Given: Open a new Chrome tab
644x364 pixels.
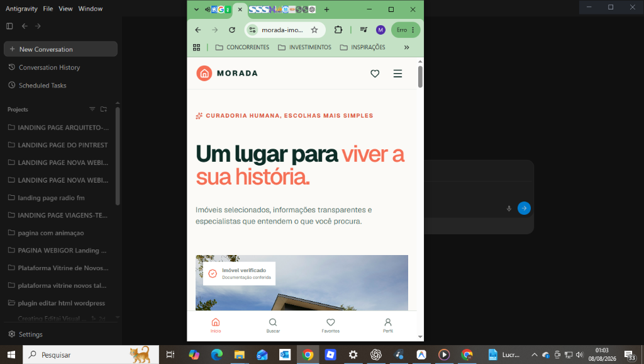Looking at the screenshot, I should click(326, 9).
